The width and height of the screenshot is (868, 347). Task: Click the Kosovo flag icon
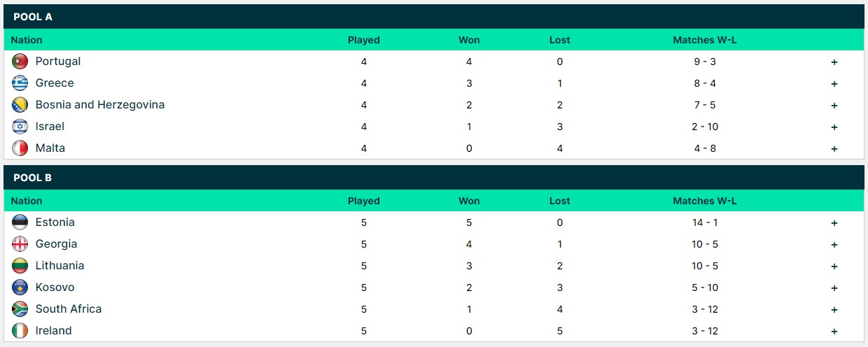click(20, 288)
